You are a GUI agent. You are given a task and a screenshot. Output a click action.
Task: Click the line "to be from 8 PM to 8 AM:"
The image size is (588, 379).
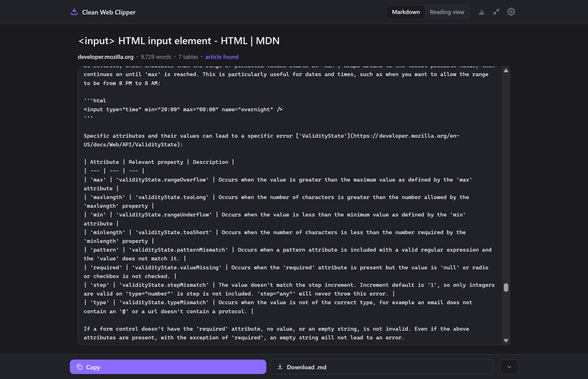122,83
